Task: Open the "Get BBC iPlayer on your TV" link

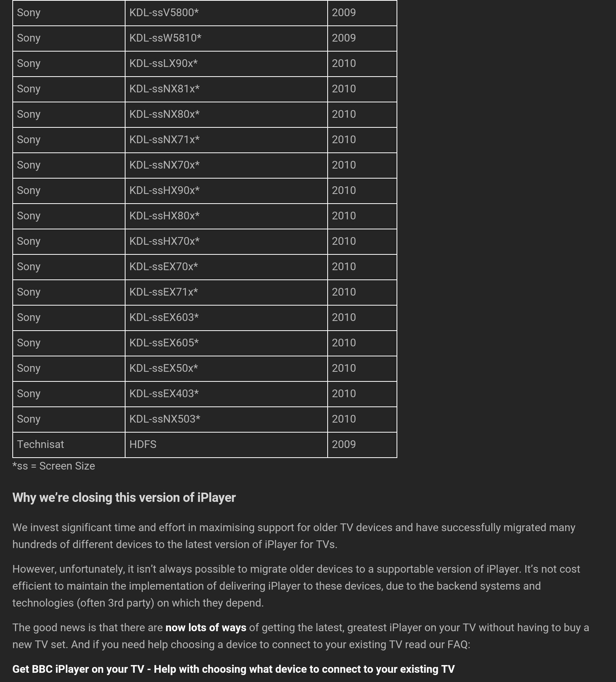Action: [x=233, y=669]
